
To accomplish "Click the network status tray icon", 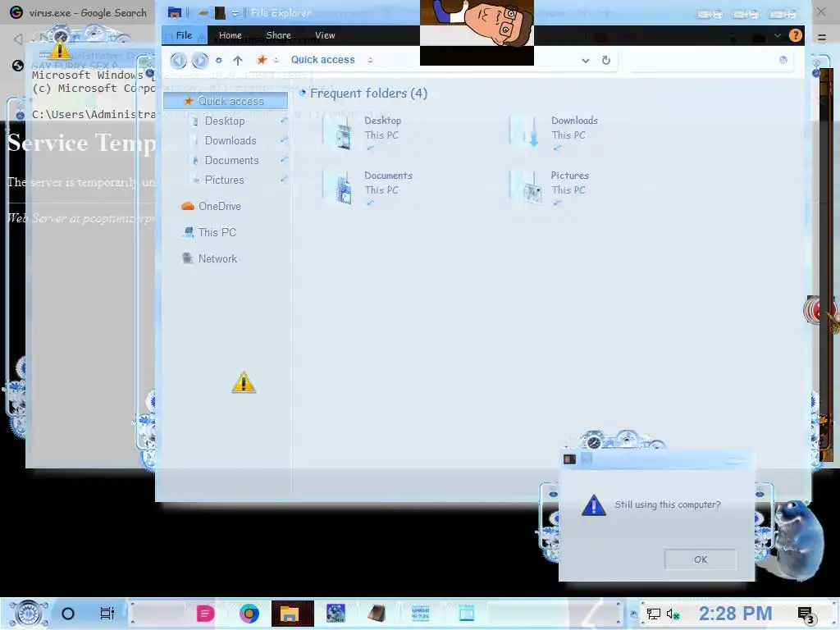I will pyautogui.click(x=654, y=614).
